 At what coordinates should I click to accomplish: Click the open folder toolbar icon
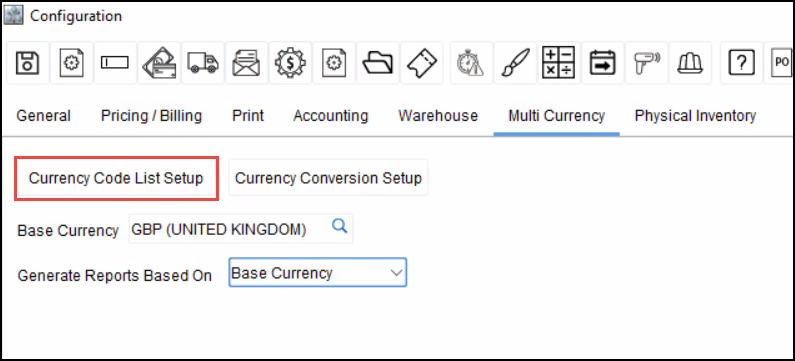378,63
